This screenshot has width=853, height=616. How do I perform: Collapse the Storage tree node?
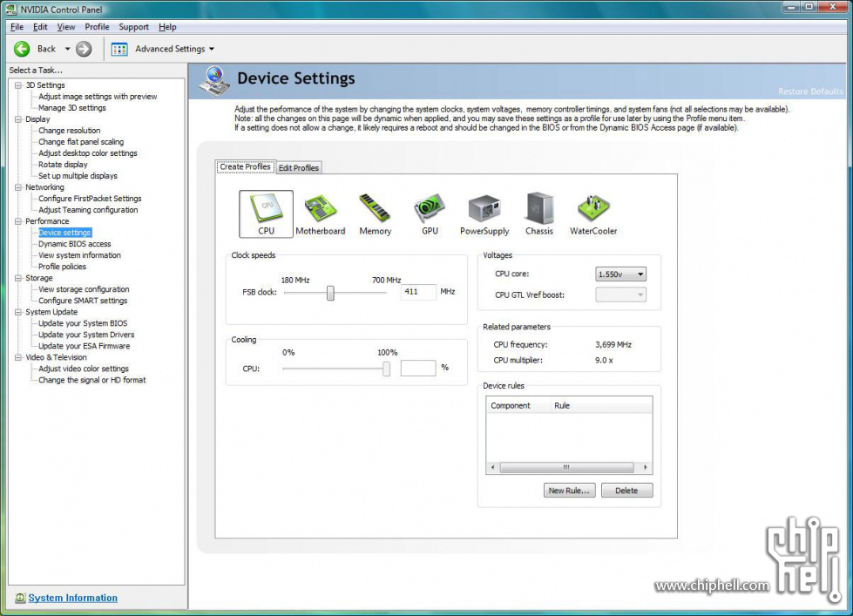[18, 278]
